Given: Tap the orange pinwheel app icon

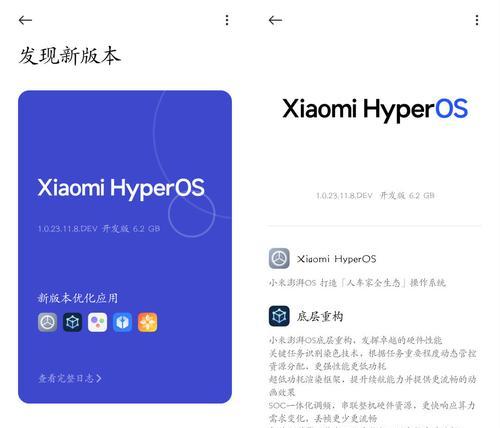Looking at the screenshot, I should pos(148,322).
